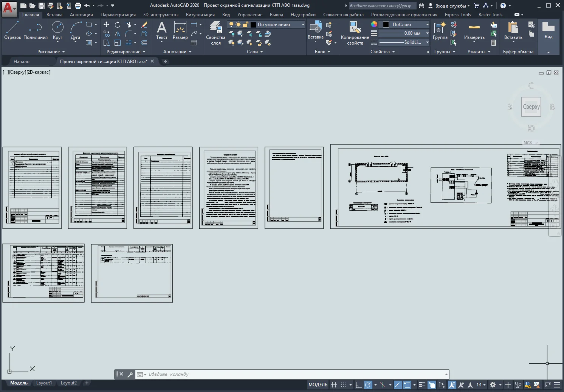Select the Дуга (Arc) tool
564x392 pixels.
click(x=76, y=30)
